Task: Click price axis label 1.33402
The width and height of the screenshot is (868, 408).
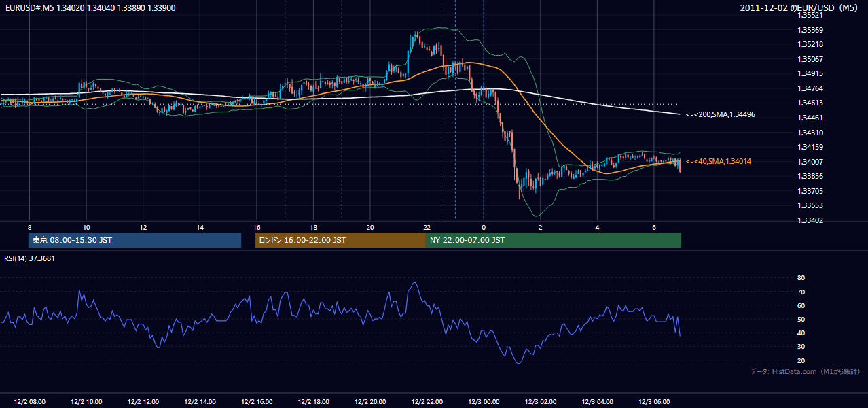Action: pyautogui.click(x=811, y=220)
